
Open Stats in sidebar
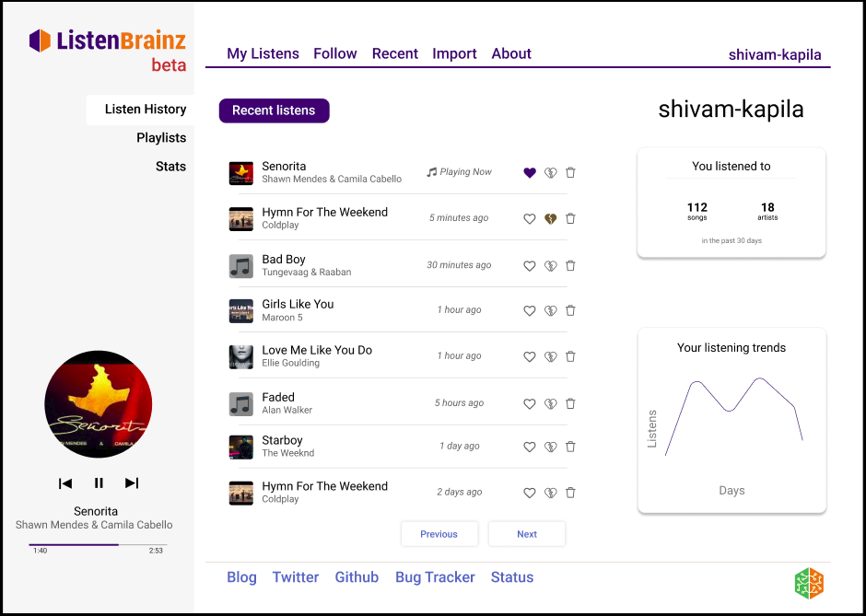(x=170, y=167)
